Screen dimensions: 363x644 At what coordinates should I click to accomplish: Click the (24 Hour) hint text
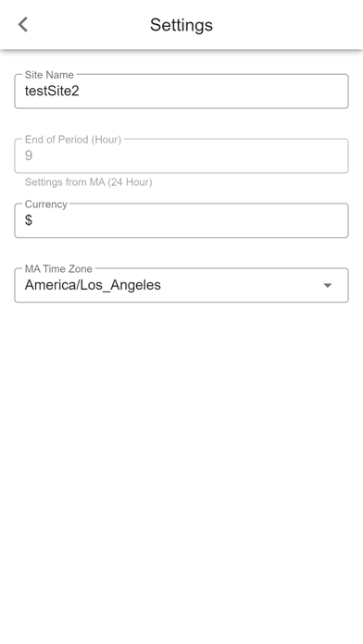130,182
